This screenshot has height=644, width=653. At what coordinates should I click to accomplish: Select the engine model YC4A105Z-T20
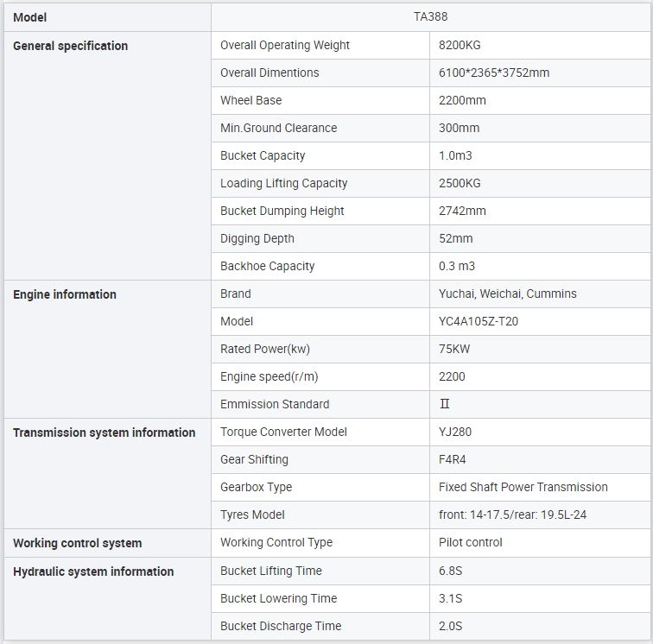(478, 321)
